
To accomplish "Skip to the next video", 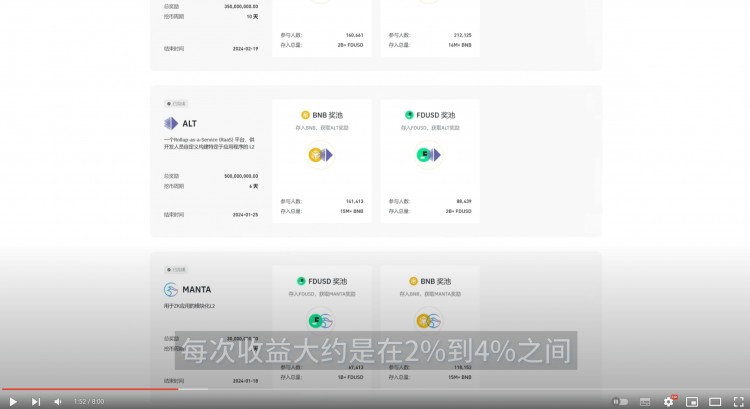I will (x=36, y=402).
